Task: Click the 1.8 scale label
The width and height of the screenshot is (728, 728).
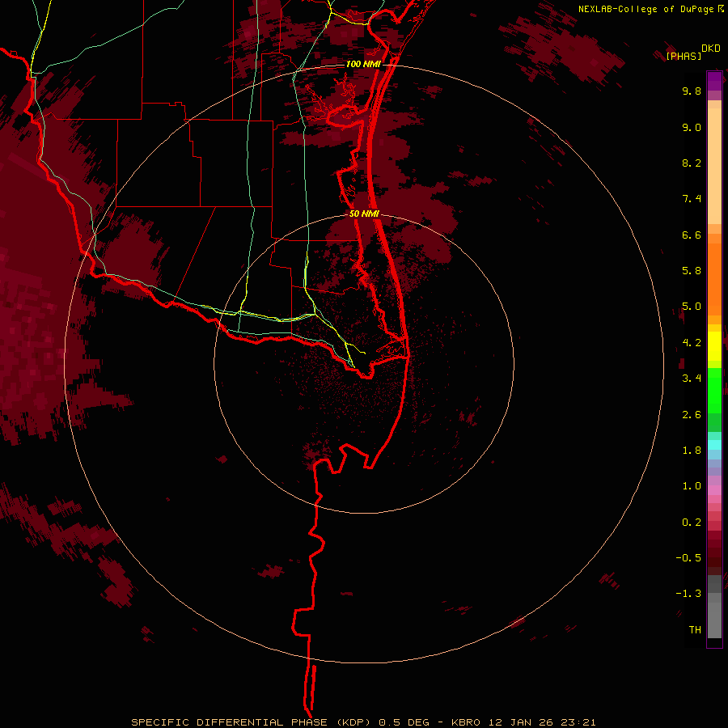Action: click(x=692, y=451)
